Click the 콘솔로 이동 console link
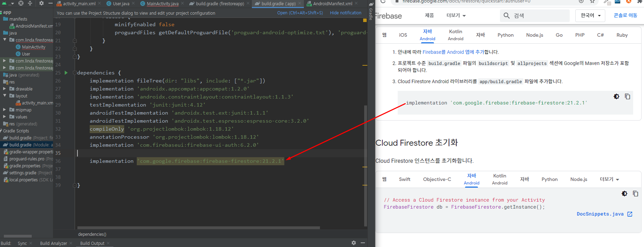The image size is (644, 247). [626, 16]
